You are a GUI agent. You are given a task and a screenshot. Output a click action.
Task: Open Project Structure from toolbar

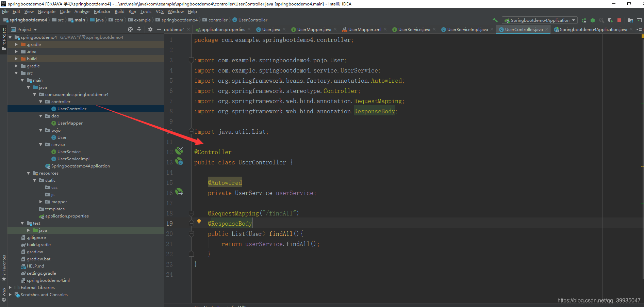pos(630,20)
